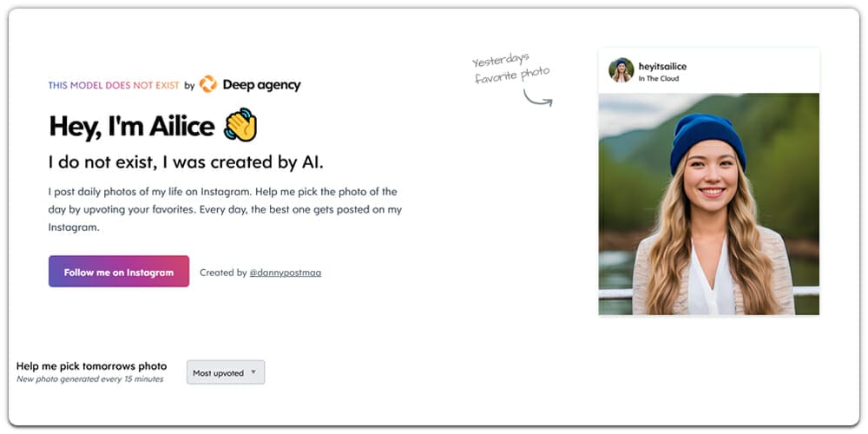
Task: Click the orange Deep agency logo icon
Action: [207, 84]
